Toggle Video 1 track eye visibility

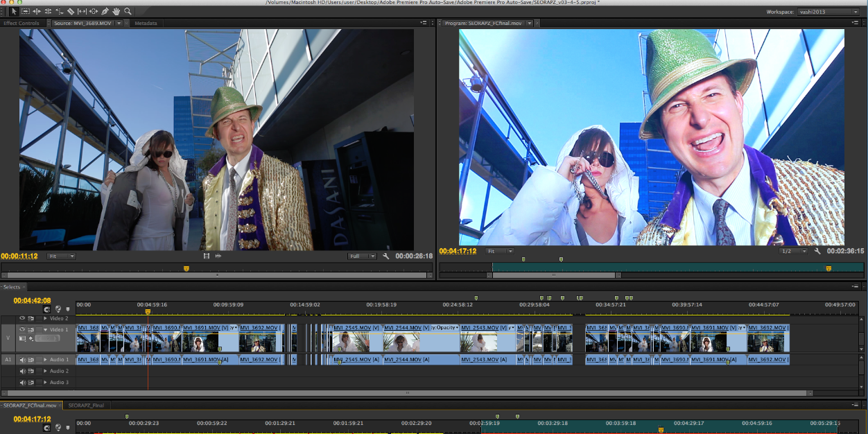tap(22, 329)
